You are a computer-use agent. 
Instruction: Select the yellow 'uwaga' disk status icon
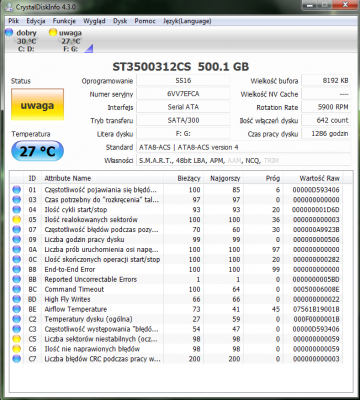[52, 32]
